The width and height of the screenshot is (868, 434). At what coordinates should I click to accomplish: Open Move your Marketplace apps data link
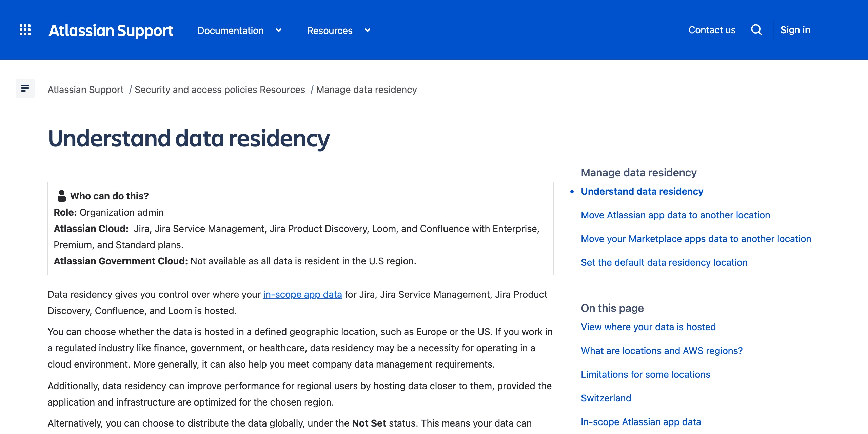tap(696, 239)
